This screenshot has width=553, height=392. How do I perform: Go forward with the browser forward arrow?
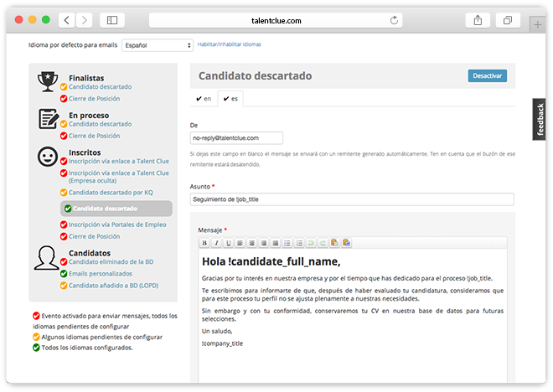pos(85,20)
